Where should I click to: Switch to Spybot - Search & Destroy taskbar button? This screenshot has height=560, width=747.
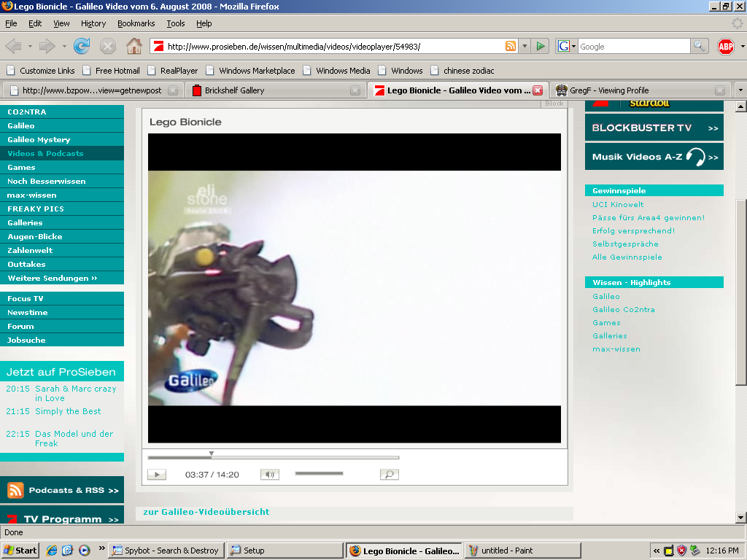click(x=166, y=551)
